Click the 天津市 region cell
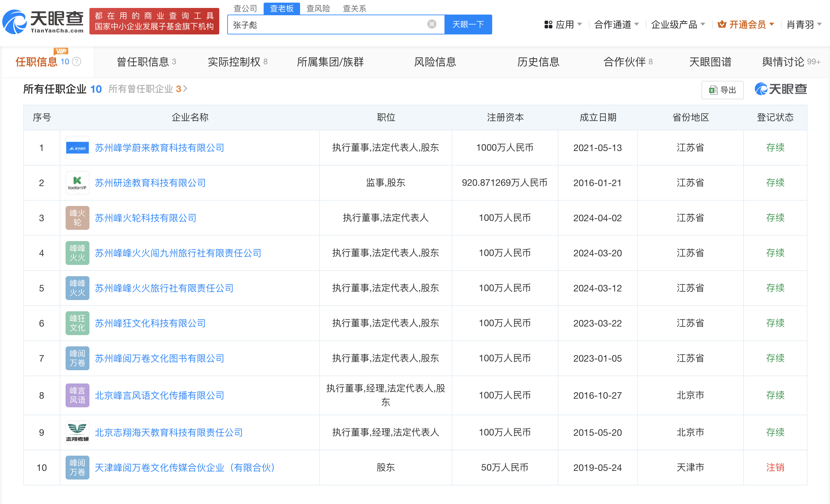830x504 pixels. tap(690, 467)
